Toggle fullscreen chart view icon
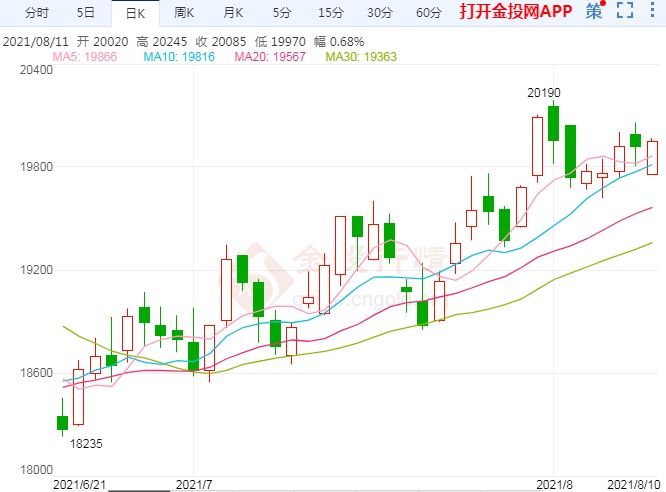This screenshot has width=666, height=492. (x=625, y=10)
